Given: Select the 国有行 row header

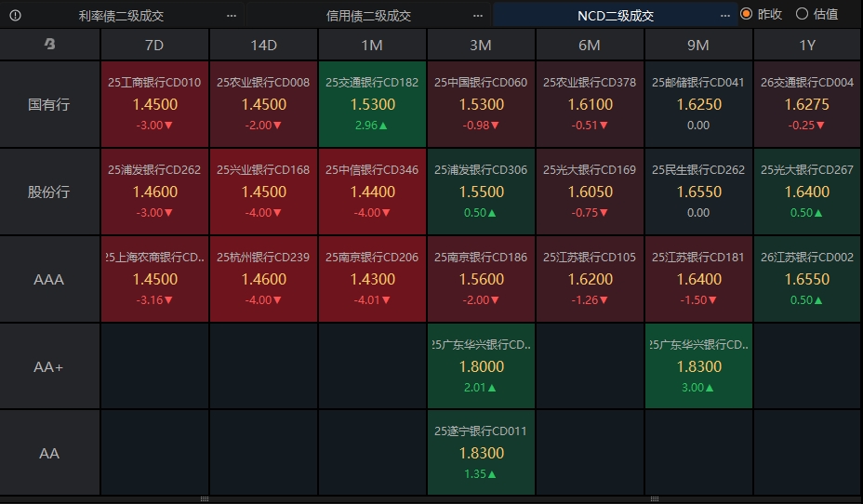Looking at the screenshot, I should click(49, 104).
